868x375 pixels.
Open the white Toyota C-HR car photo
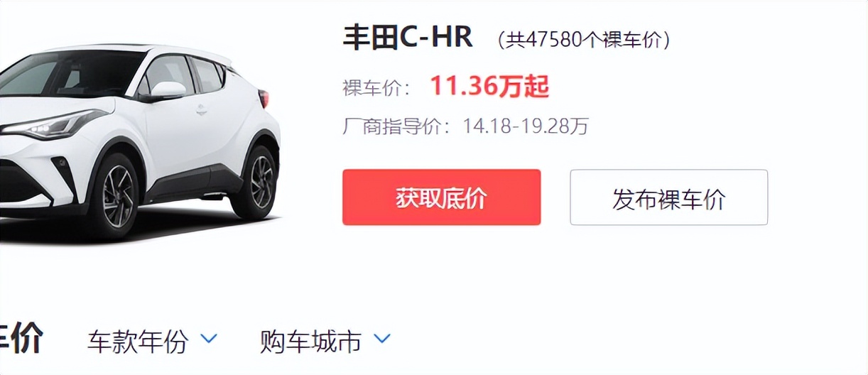pos(139,141)
